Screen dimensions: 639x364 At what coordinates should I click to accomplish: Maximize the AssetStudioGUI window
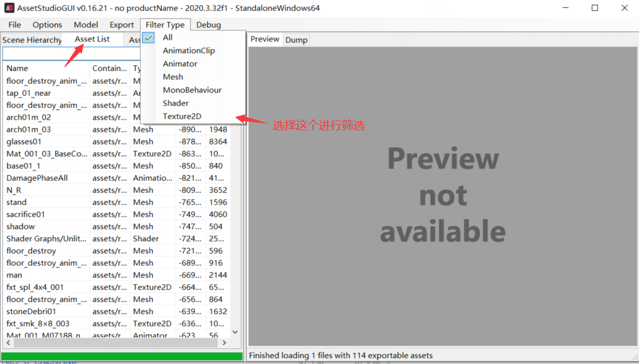(595, 8)
